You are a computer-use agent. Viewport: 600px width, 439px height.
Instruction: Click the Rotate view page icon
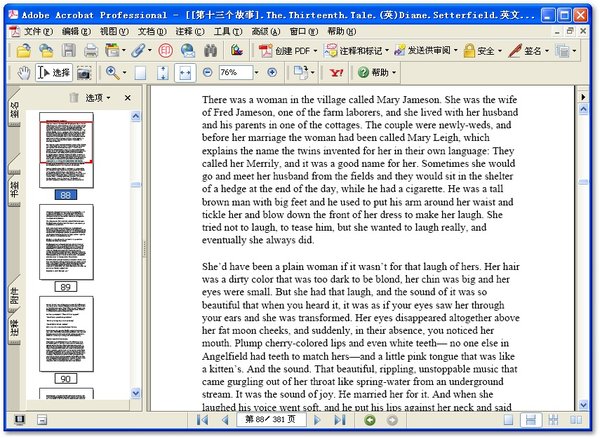click(301, 72)
